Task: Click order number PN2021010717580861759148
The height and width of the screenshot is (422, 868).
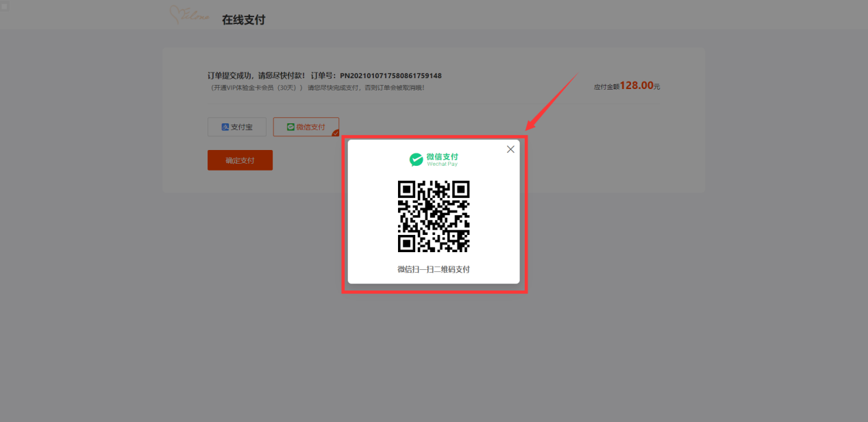Action: pyautogui.click(x=390, y=75)
